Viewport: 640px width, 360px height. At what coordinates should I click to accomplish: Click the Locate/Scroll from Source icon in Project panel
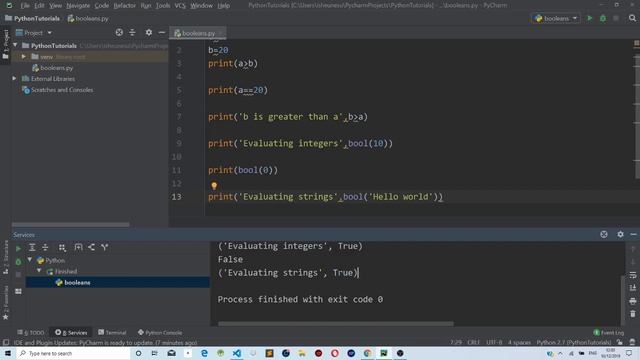coord(119,32)
